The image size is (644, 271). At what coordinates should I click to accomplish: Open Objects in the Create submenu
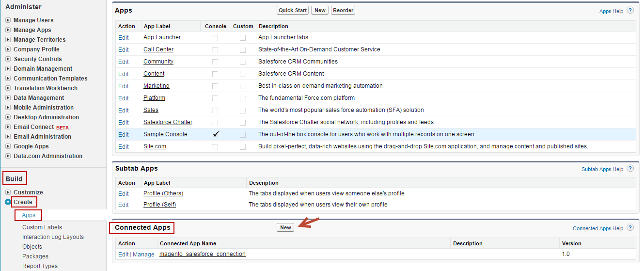(32, 247)
